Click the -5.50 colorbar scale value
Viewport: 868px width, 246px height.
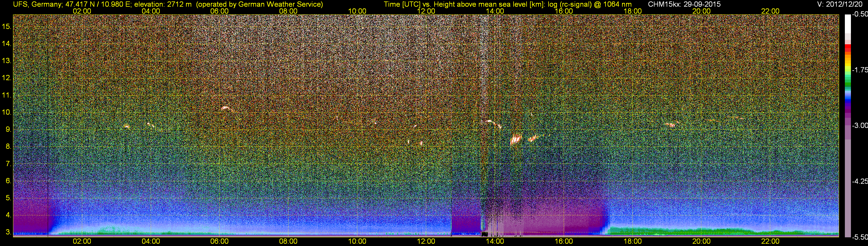click(x=860, y=237)
